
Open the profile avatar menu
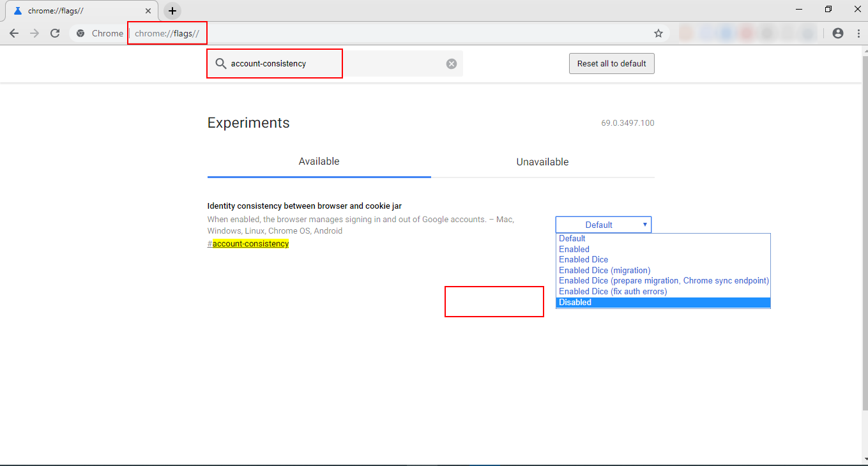838,33
